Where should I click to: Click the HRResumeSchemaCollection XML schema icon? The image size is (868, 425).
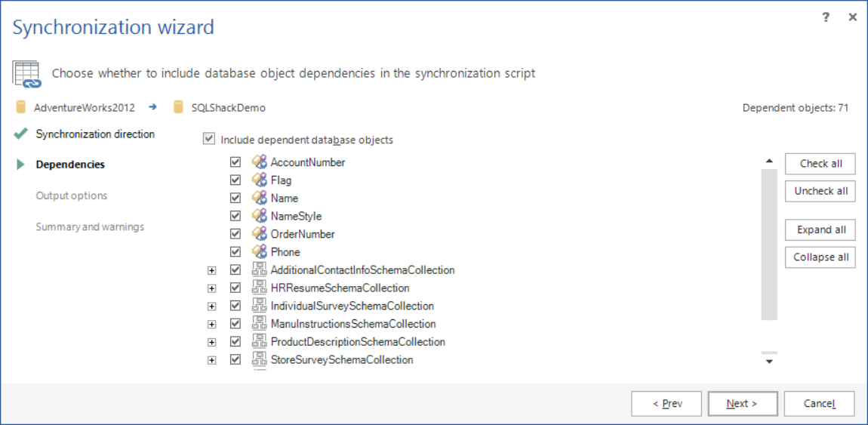pyautogui.click(x=260, y=288)
